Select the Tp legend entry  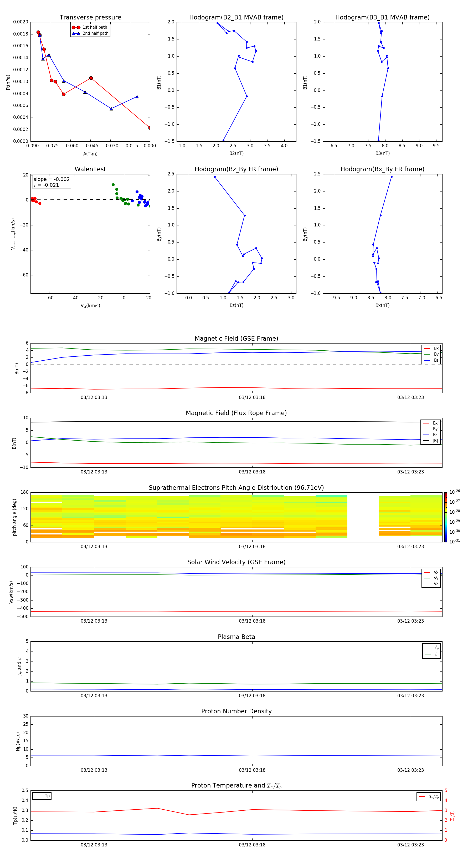coord(42,796)
